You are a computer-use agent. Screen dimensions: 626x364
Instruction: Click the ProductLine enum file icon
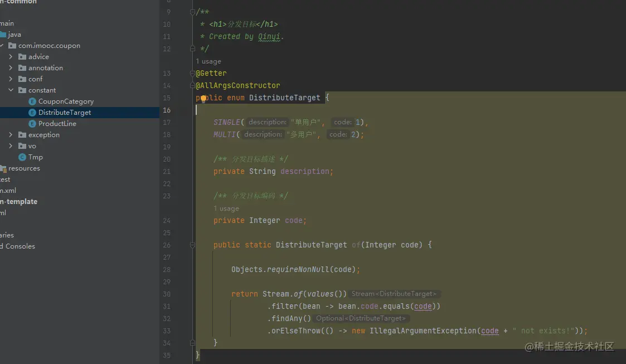32,124
